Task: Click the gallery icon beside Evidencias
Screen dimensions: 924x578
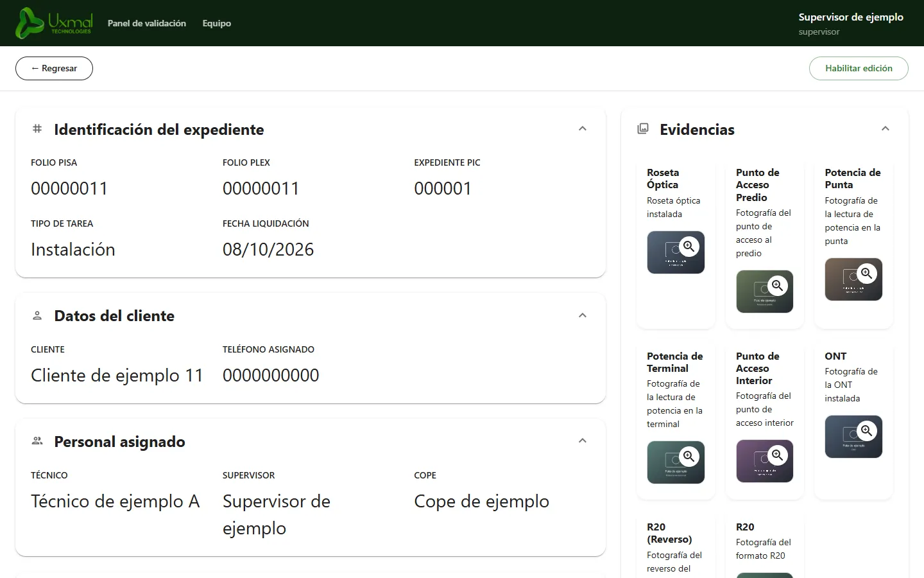Action: [643, 129]
